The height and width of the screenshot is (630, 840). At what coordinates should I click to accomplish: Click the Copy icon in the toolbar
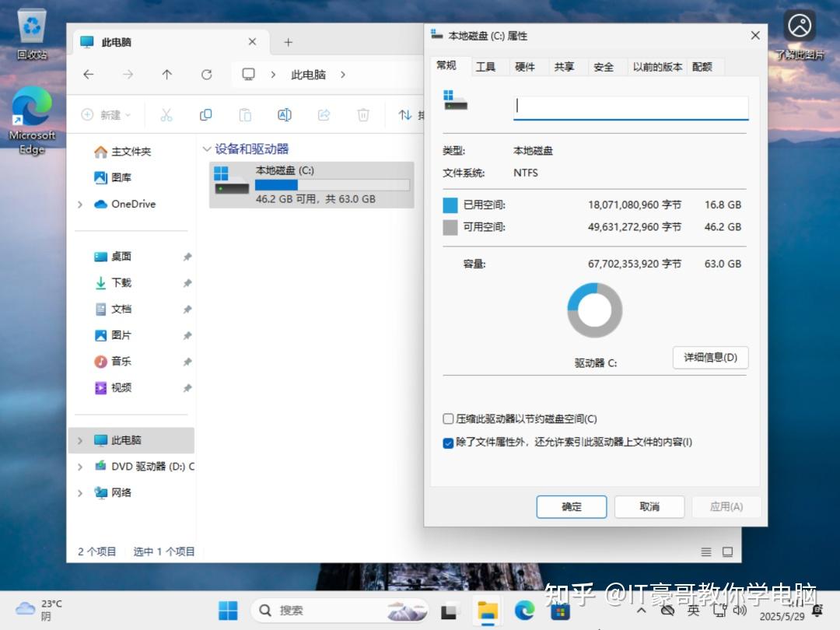pyautogui.click(x=205, y=114)
